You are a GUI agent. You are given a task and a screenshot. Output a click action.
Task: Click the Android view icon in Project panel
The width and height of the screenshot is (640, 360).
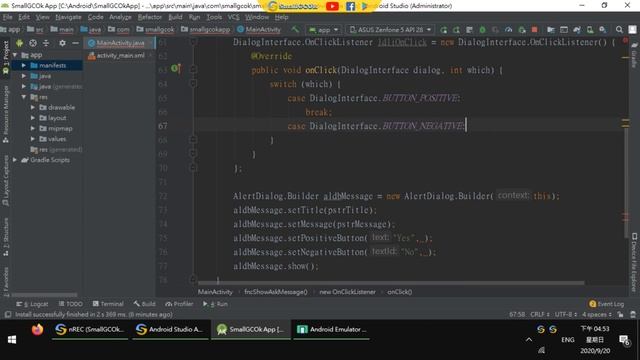(x=19, y=43)
